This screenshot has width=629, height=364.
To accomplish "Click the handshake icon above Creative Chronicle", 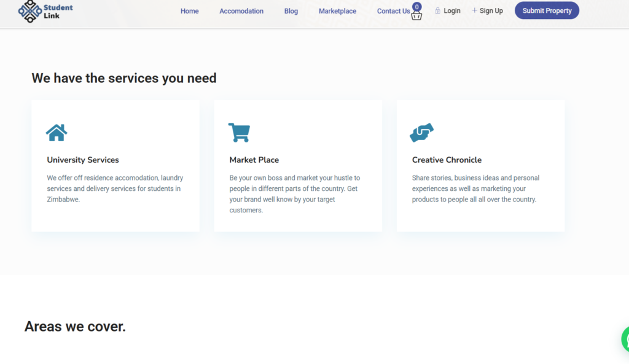I will click(x=422, y=133).
